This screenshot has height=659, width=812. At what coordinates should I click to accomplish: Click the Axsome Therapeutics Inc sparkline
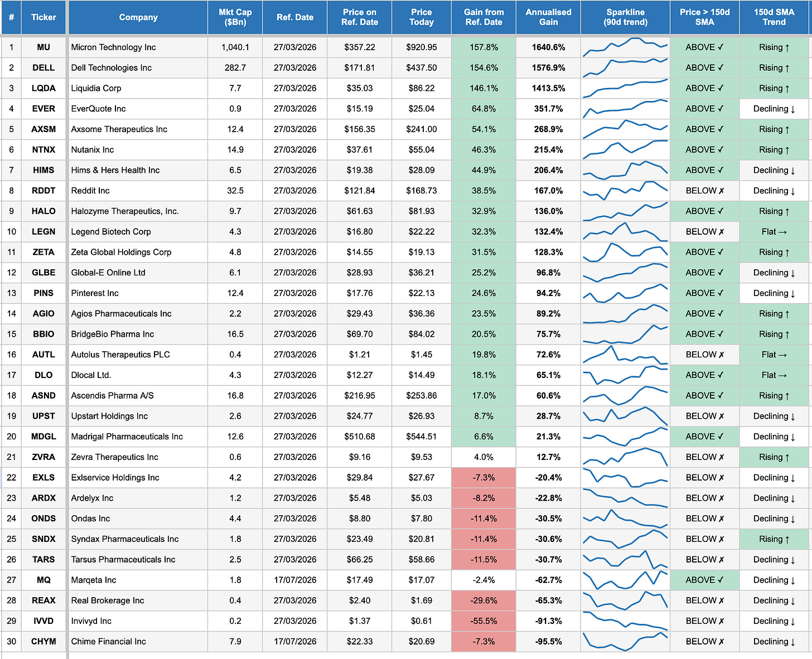point(626,129)
